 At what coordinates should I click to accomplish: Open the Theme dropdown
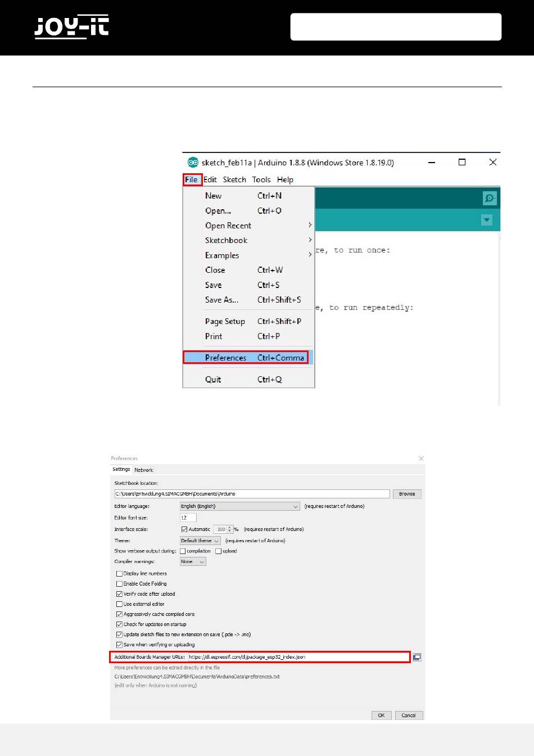pyautogui.click(x=200, y=541)
